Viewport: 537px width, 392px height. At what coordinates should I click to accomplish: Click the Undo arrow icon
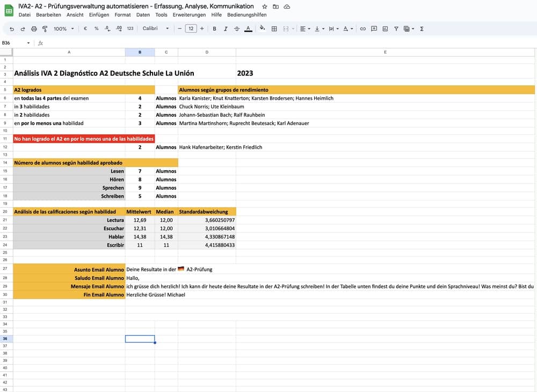click(x=11, y=28)
